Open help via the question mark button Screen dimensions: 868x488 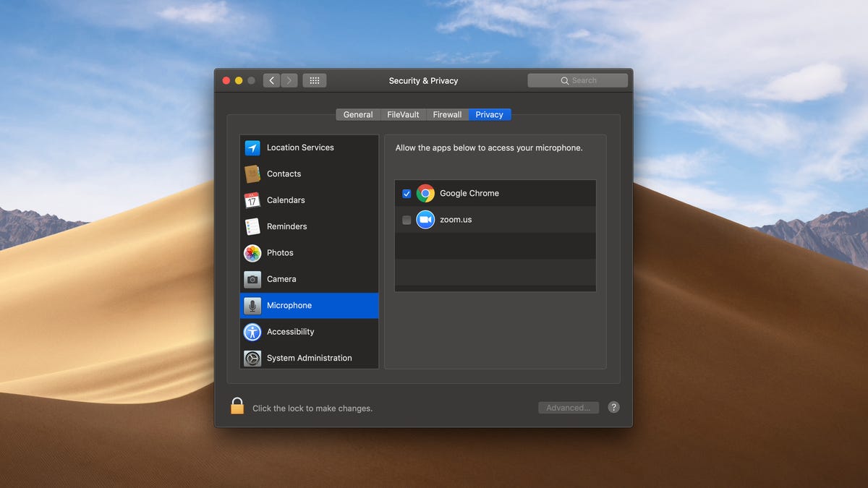(x=613, y=407)
